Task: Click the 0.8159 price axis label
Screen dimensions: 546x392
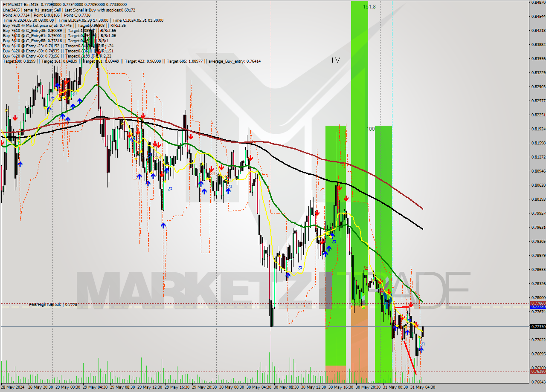Action: point(538,143)
